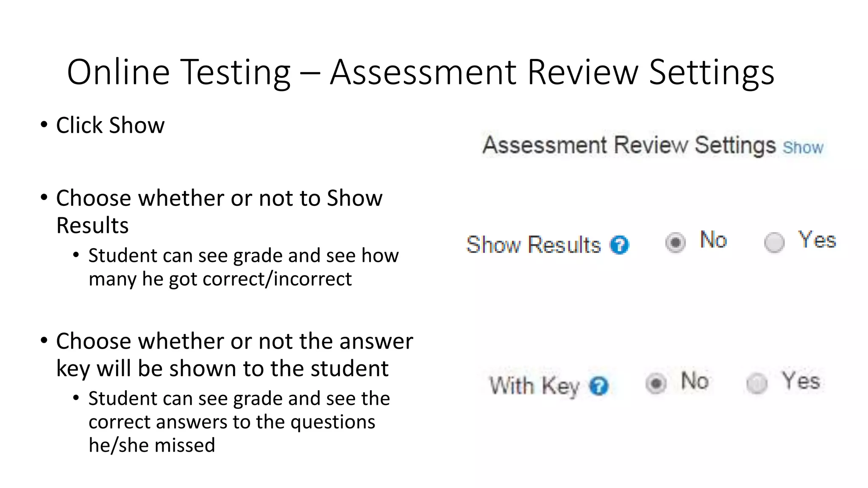868x488 pixels.
Task: Click the bullet about the answer key being shown
Action: (x=234, y=355)
